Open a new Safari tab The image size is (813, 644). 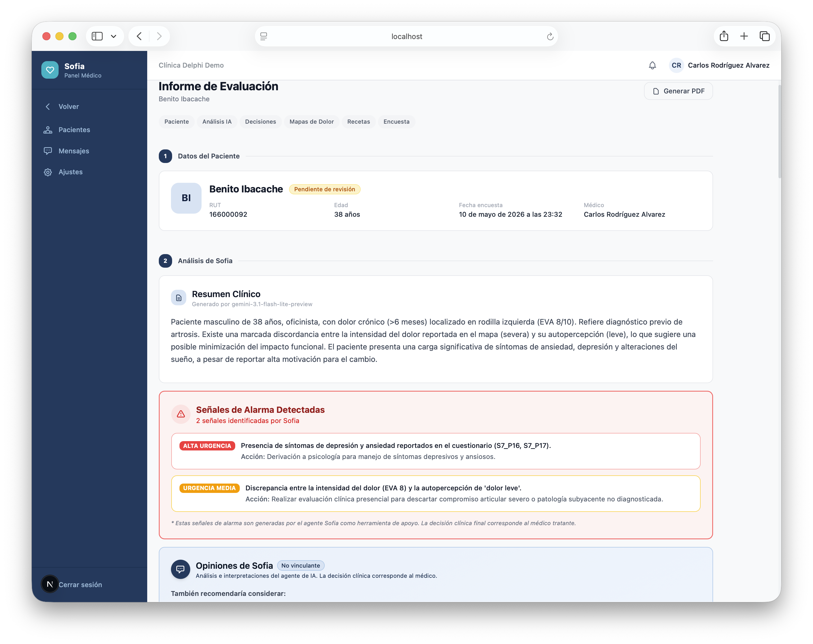pos(744,36)
